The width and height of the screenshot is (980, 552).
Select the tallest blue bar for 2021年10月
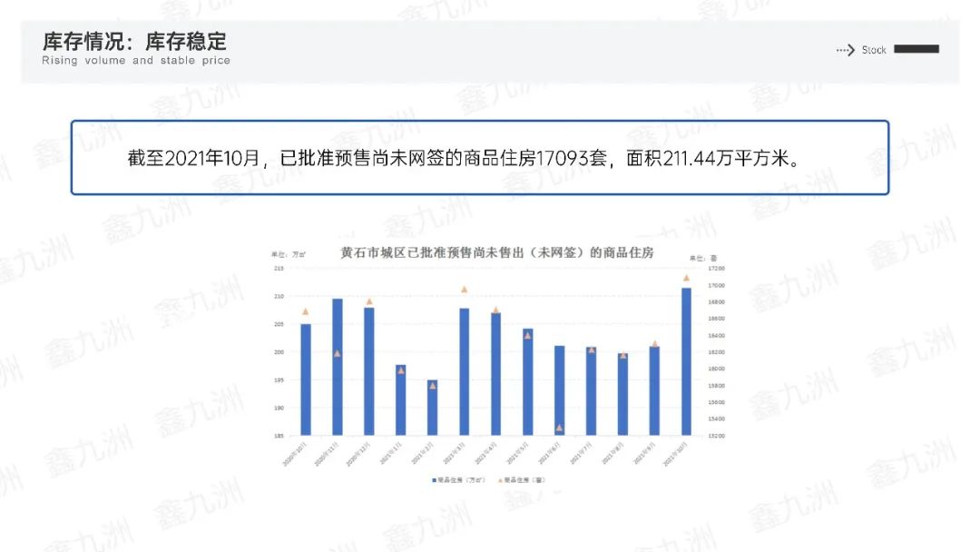tap(686, 361)
